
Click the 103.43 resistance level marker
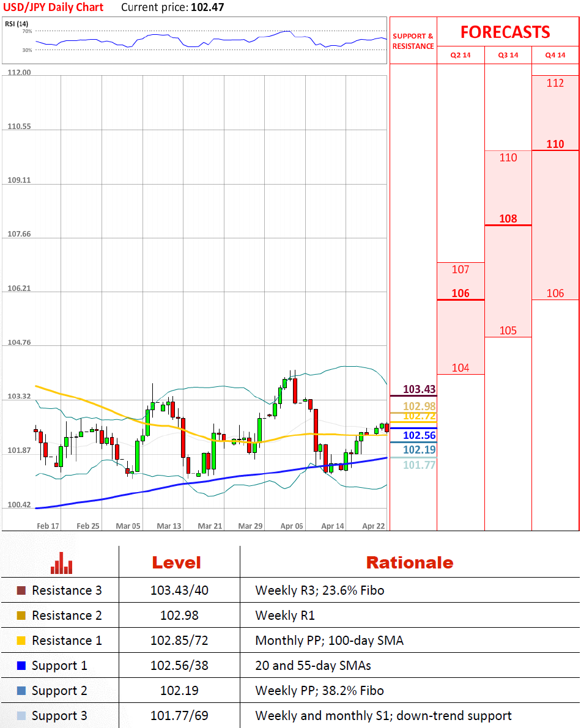[x=419, y=389]
